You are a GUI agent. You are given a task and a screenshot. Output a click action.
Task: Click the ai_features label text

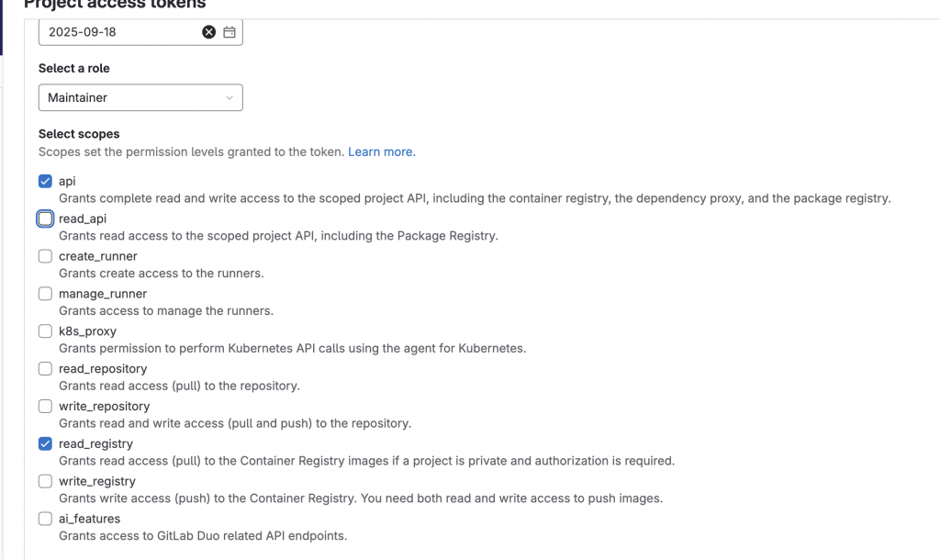[x=89, y=519]
